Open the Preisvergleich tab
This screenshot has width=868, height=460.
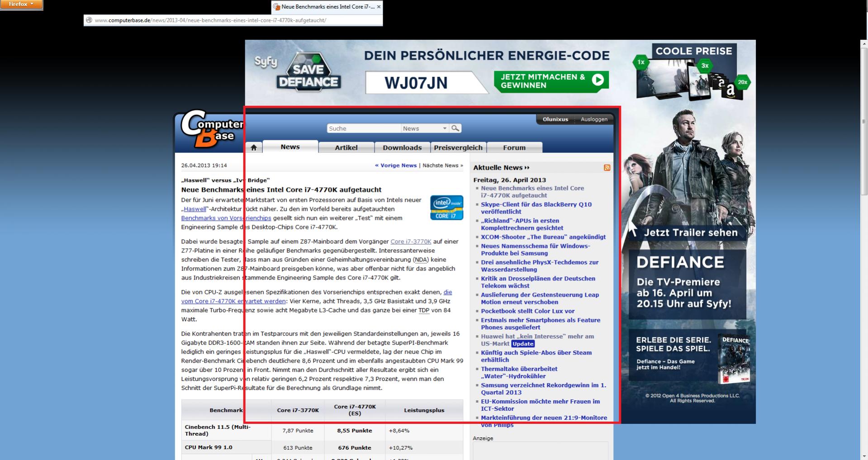pyautogui.click(x=458, y=147)
